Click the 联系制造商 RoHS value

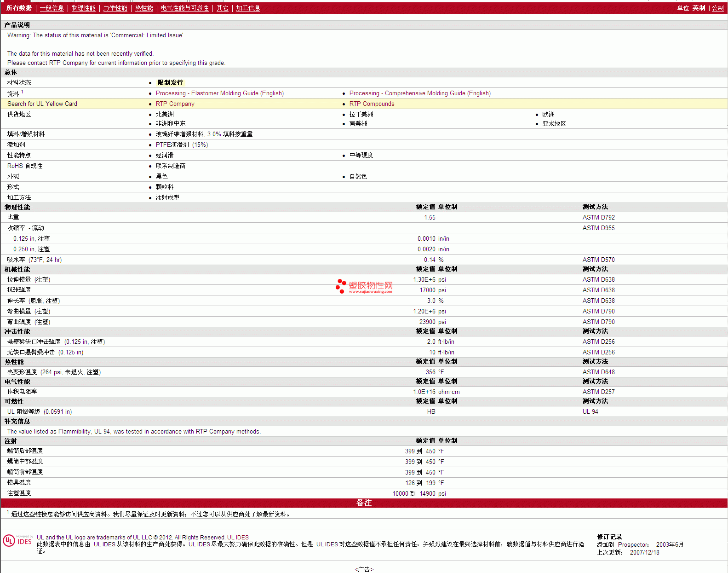point(171,166)
